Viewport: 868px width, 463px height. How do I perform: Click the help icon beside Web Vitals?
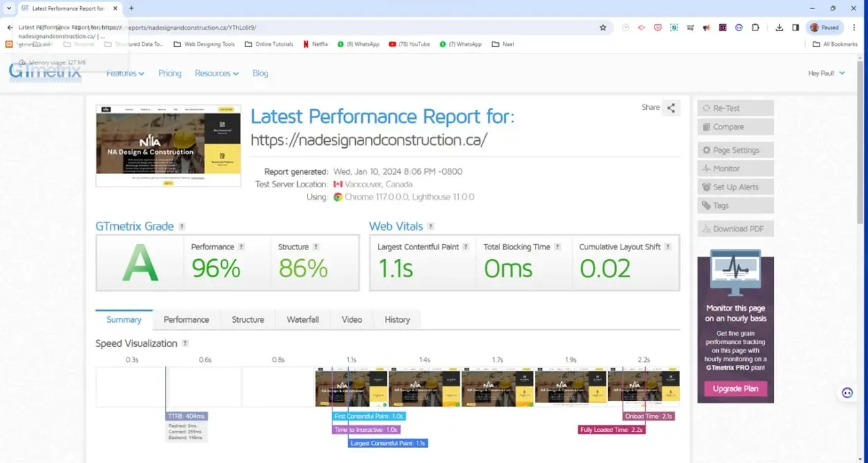click(431, 227)
